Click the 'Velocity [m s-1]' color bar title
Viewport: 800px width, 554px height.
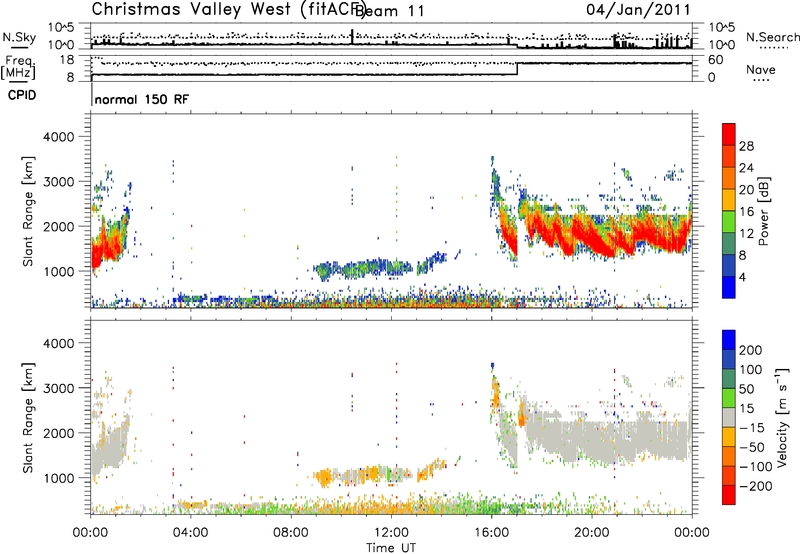(x=782, y=417)
